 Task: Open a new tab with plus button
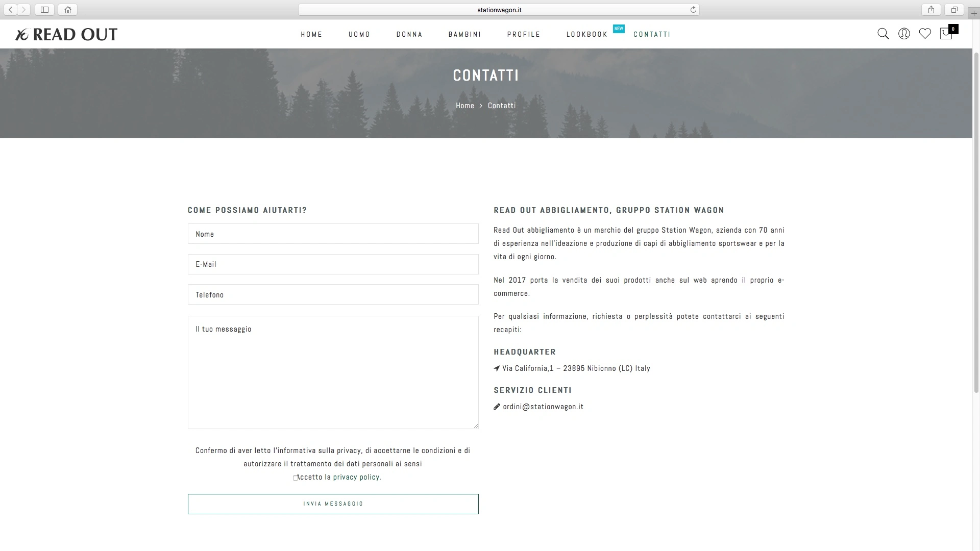click(x=974, y=14)
